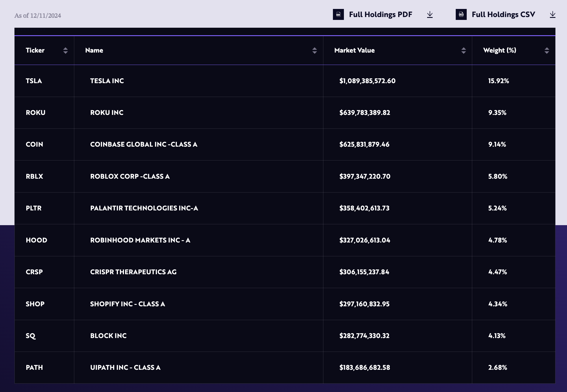Image resolution: width=567 pixels, height=392 pixels.
Task: Open the Full Holdings CSV link
Action: [x=503, y=14]
